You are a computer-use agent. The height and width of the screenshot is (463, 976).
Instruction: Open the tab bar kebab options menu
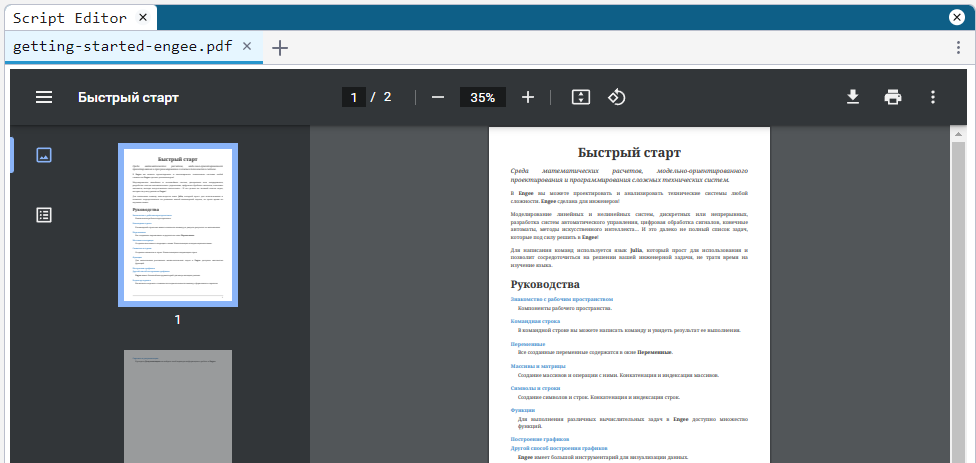point(959,47)
